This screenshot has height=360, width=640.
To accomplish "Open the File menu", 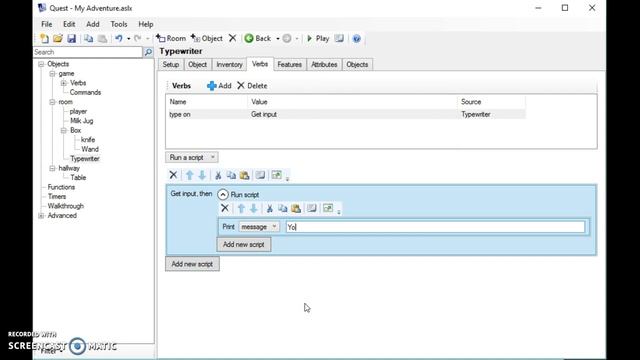I will click(47, 24).
